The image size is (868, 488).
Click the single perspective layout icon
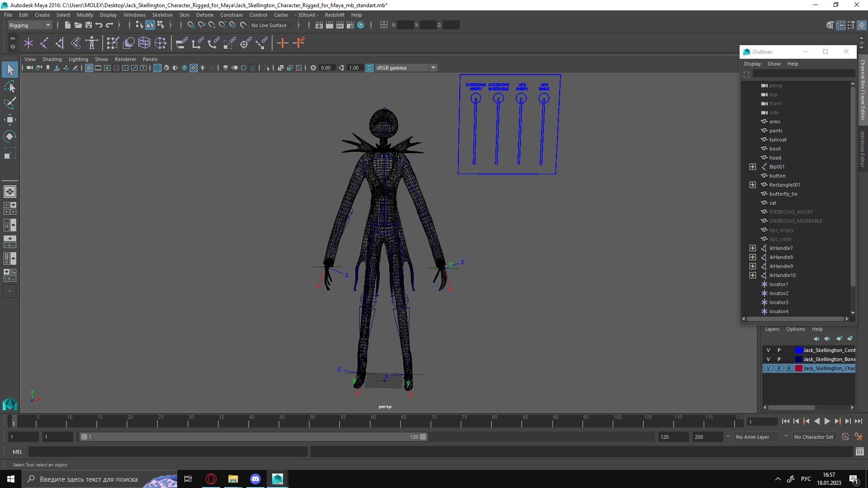coord(10,192)
